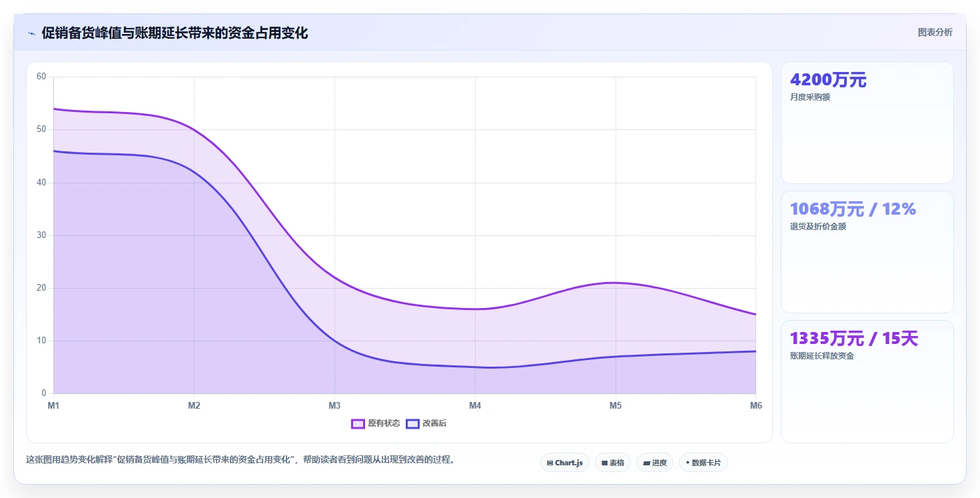Click the 原有状态 peak point at M5
Screen dimensions: 980x498
[616, 283]
